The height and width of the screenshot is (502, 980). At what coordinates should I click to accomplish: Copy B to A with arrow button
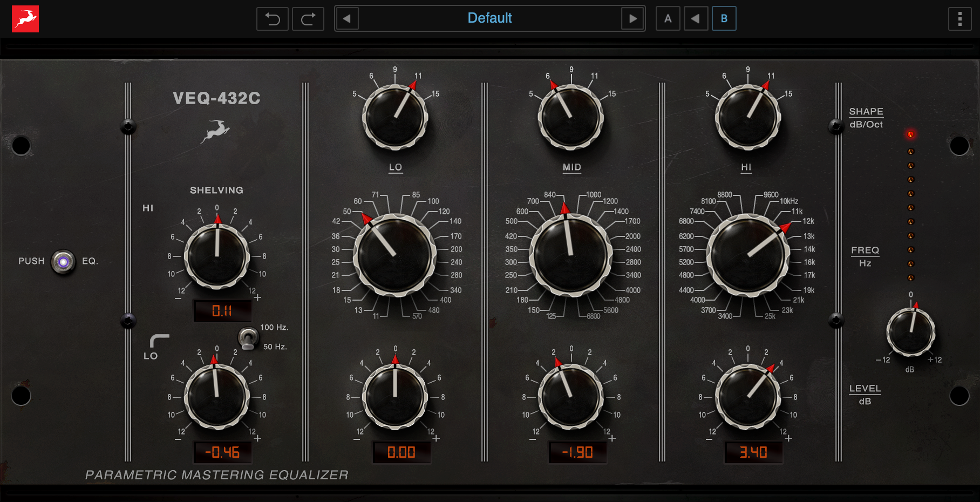(x=696, y=19)
